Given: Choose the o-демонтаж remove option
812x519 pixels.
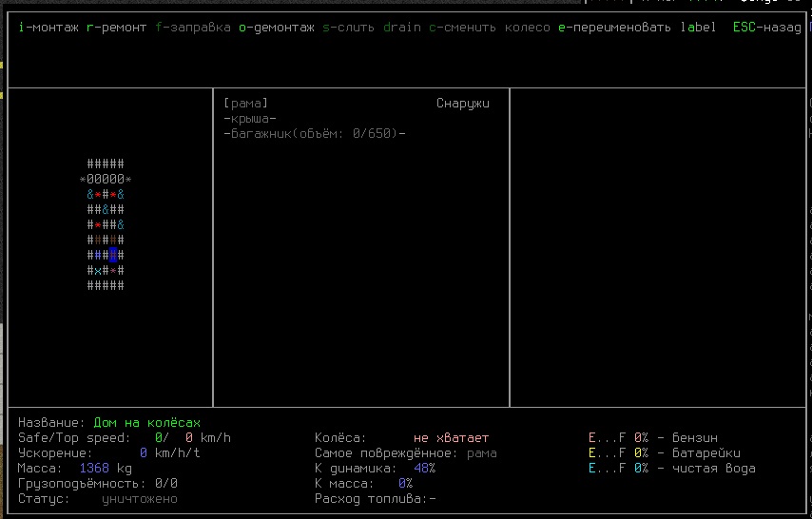Looking at the screenshot, I should point(277,28).
